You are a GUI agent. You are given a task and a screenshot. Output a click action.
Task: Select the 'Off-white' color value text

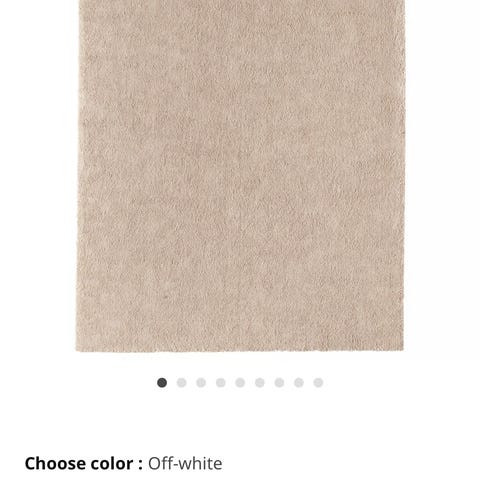pyautogui.click(x=185, y=464)
